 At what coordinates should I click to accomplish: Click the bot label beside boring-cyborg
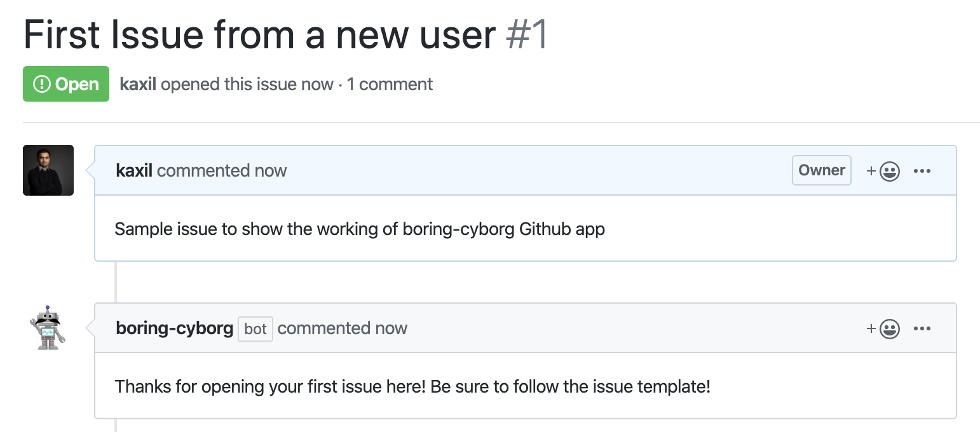(255, 328)
